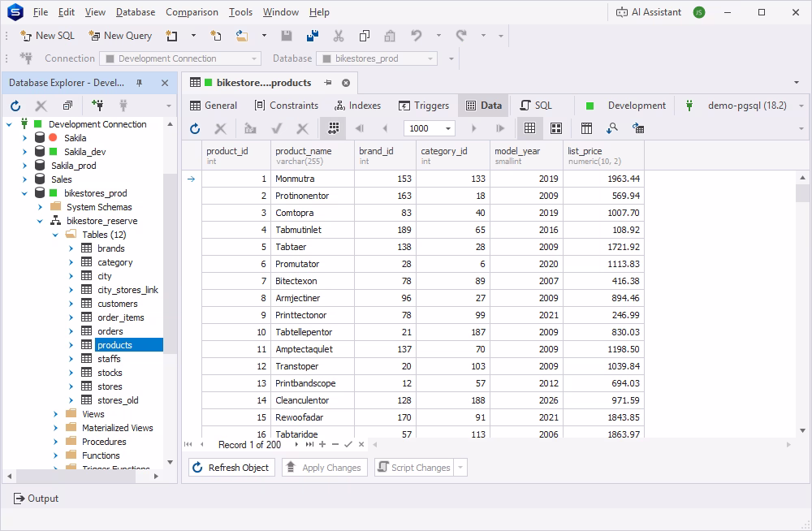Click the column chooser icon
Screen dimensions: 812x531
(586, 128)
